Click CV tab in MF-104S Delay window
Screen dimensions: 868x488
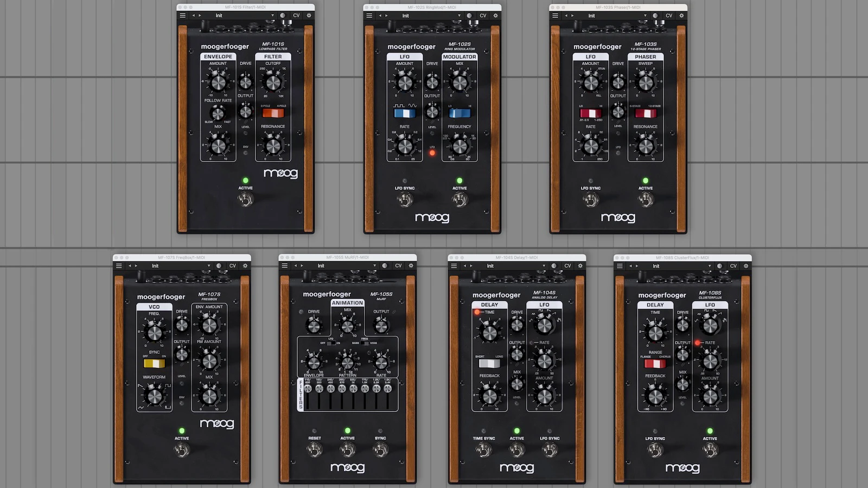pos(567,266)
